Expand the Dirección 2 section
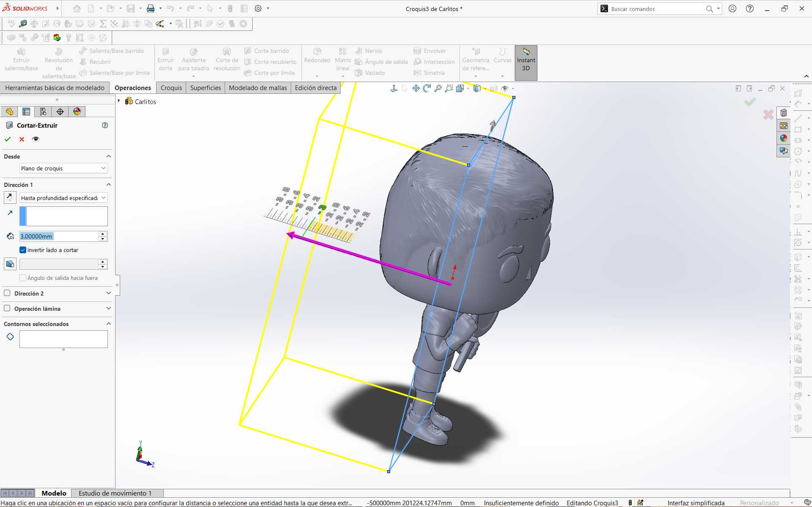This screenshot has height=507, width=812. (109, 293)
